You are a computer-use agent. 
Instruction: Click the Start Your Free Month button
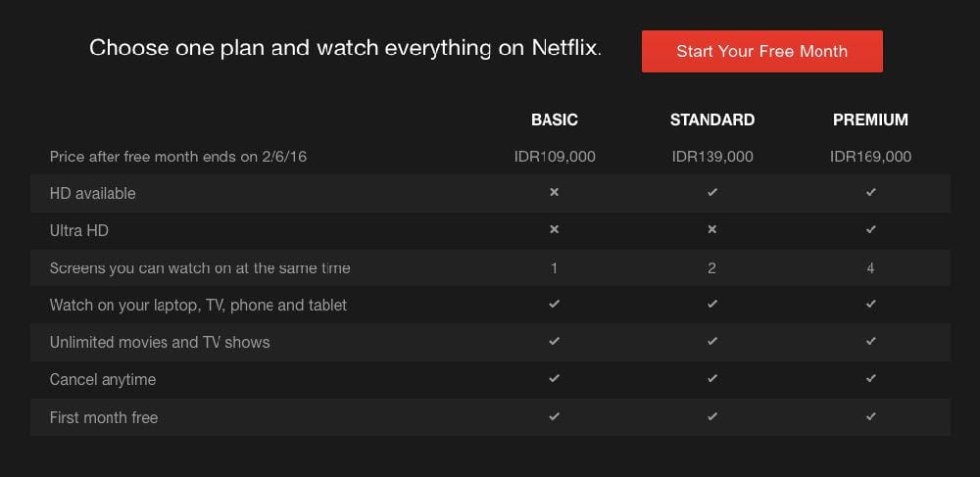(x=761, y=51)
